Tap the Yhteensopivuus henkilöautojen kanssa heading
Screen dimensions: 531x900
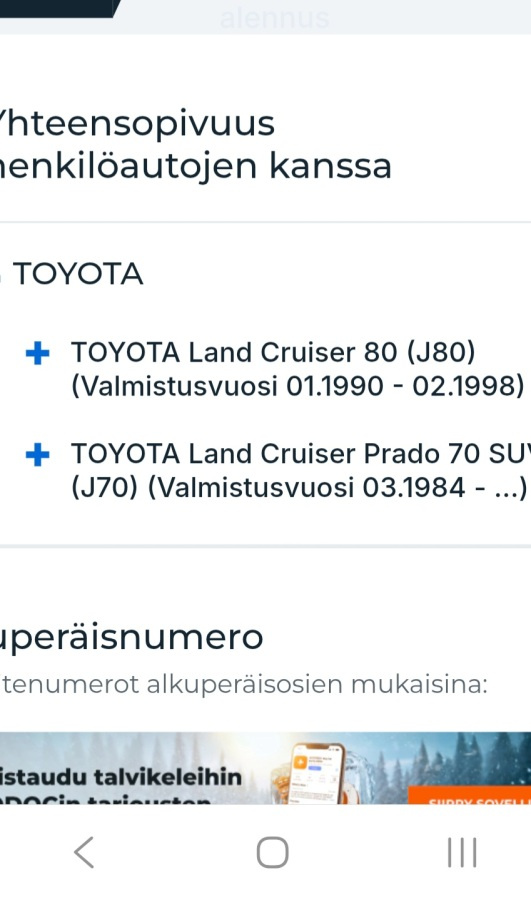click(x=195, y=145)
